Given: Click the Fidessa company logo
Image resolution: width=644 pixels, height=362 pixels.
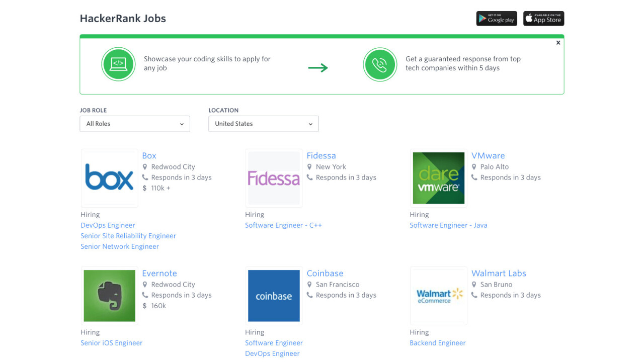Looking at the screenshot, I should tap(274, 178).
